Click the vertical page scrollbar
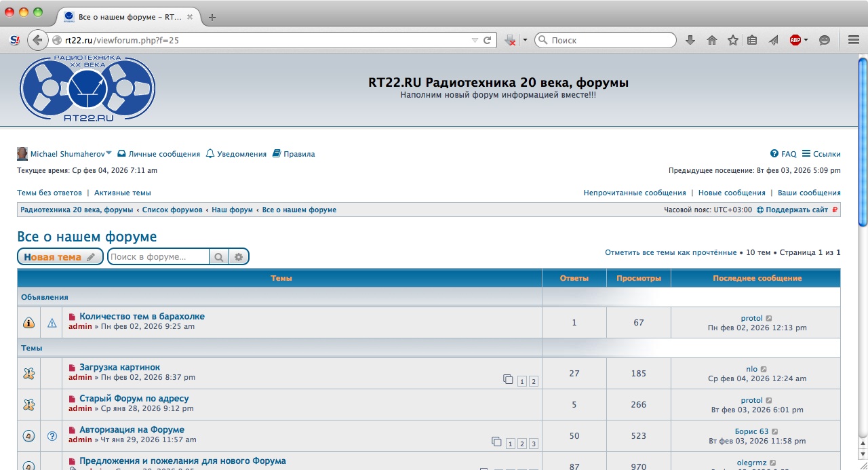This screenshot has height=470, width=868. (863, 271)
